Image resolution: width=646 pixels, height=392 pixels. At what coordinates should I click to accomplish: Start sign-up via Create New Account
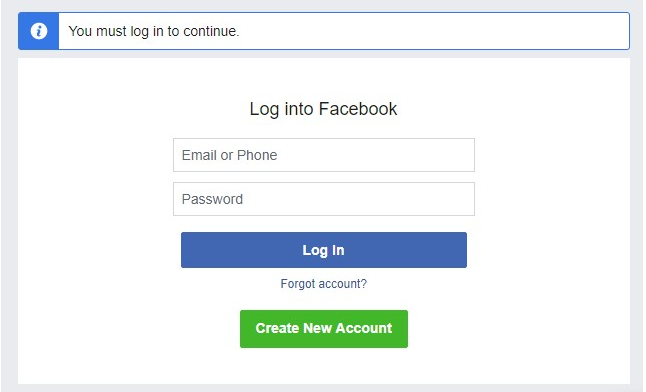pyautogui.click(x=324, y=329)
